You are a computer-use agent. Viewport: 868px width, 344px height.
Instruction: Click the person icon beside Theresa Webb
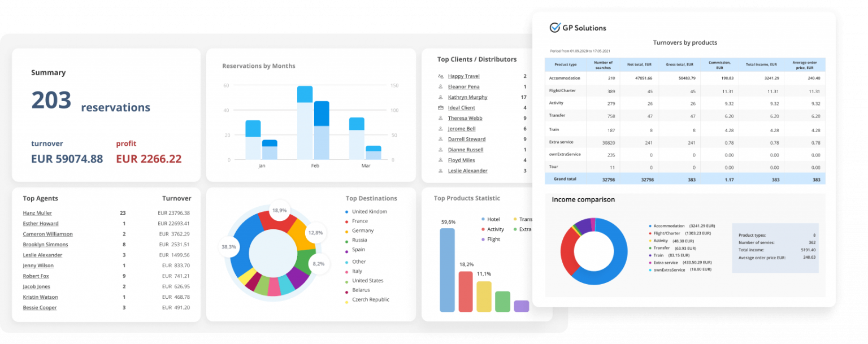coord(441,118)
